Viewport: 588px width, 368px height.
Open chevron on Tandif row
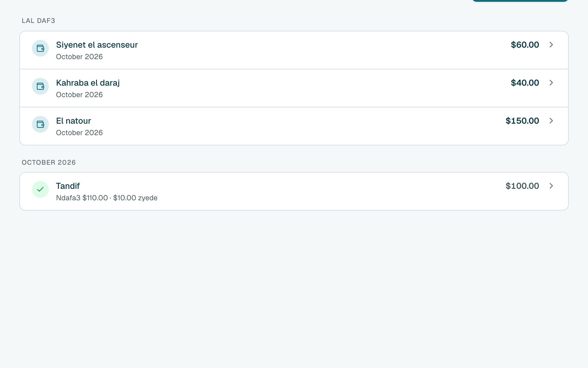(551, 186)
